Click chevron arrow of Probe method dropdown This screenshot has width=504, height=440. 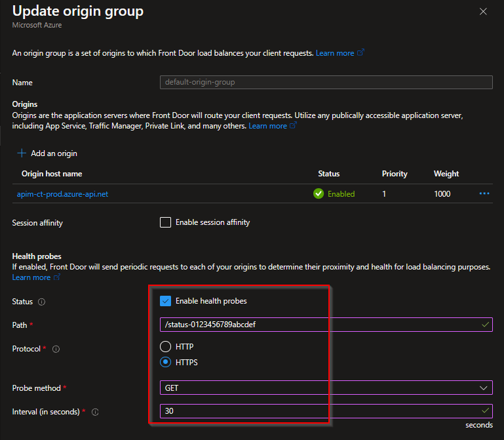(x=483, y=388)
